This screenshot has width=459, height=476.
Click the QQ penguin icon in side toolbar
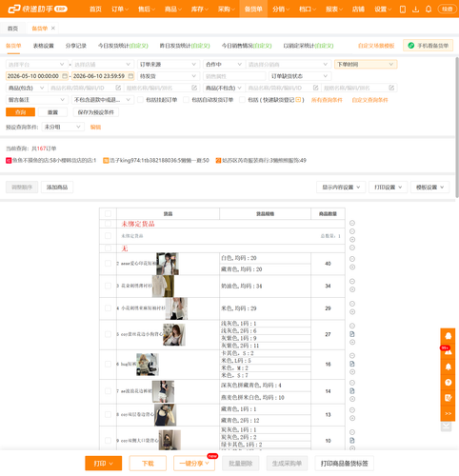[449, 336]
